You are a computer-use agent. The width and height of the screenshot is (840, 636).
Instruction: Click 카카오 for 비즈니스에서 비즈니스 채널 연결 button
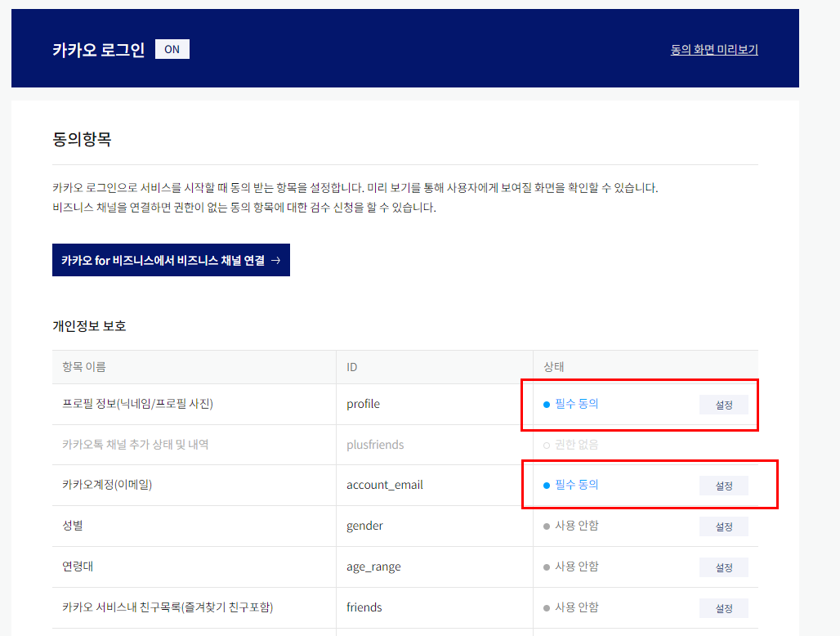pyautogui.click(x=171, y=260)
